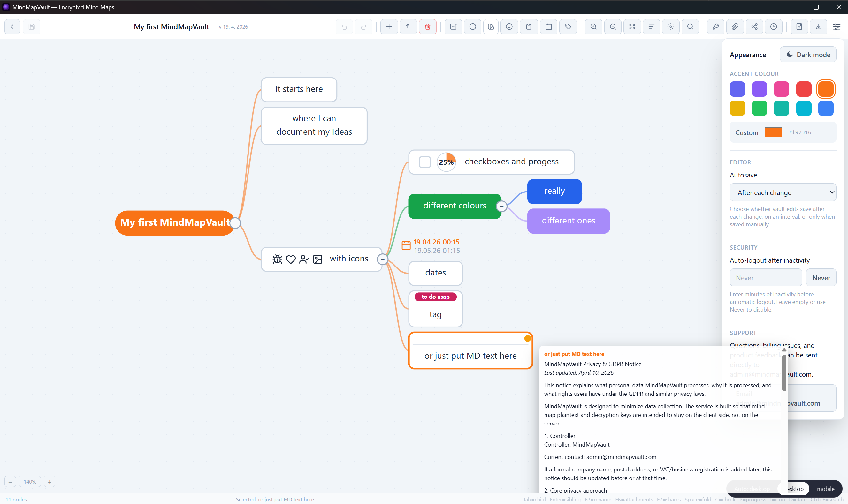Image resolution: width=848 pixels, height=504 pixels.
Task: Choose the green accent colour swatch
Action: [759, 108]
